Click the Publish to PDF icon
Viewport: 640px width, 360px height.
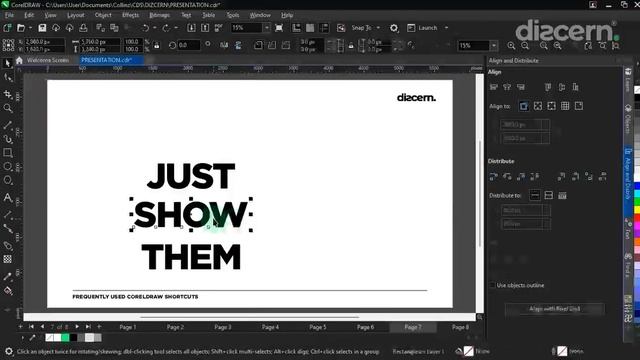219,28
